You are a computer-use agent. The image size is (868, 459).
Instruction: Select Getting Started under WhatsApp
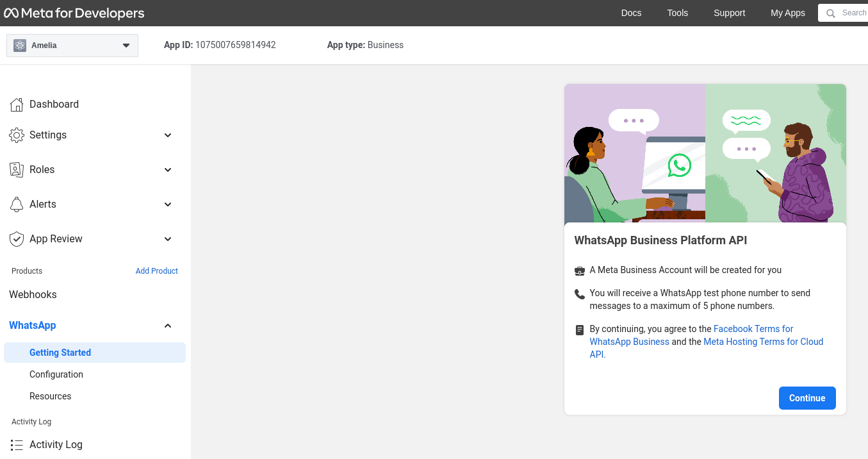click(x=95, y=353)
